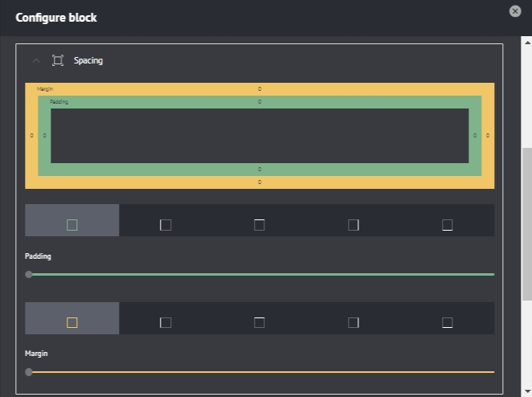Select top-side margin icon

pyautogui.click(x=260, y=322)
